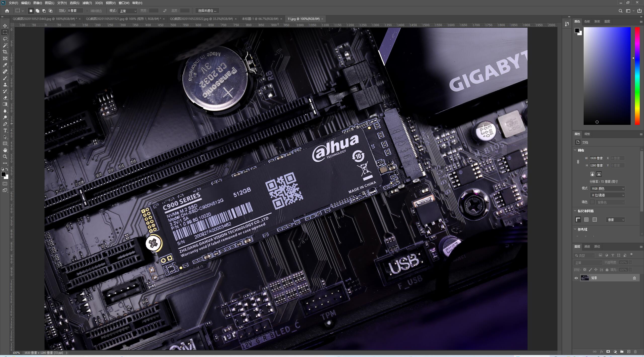Select the Blur tool
This screenshot has width=644, height=357.
pyautogui.click(x=5, y=111)
